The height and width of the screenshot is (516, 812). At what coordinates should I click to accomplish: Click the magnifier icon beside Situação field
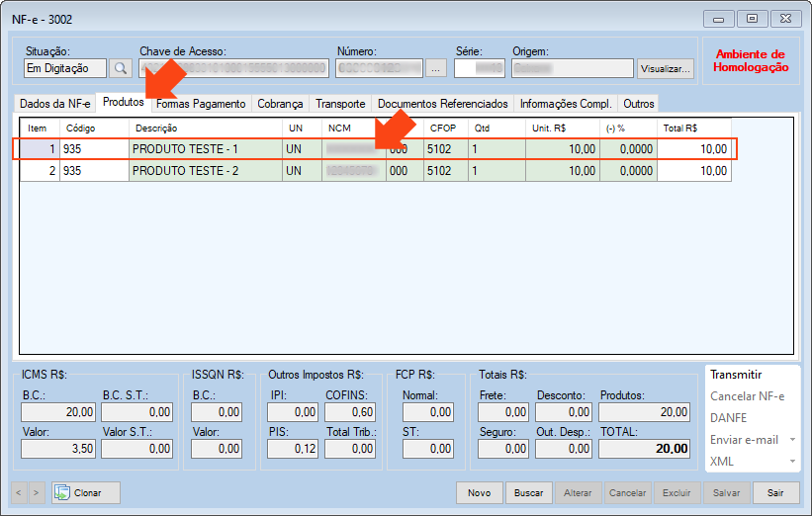coord(121,68)
